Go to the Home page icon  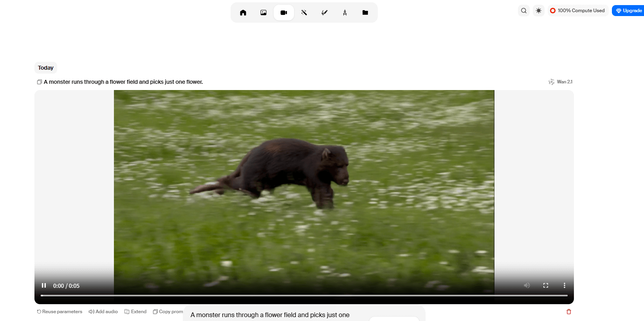point(243,13)
